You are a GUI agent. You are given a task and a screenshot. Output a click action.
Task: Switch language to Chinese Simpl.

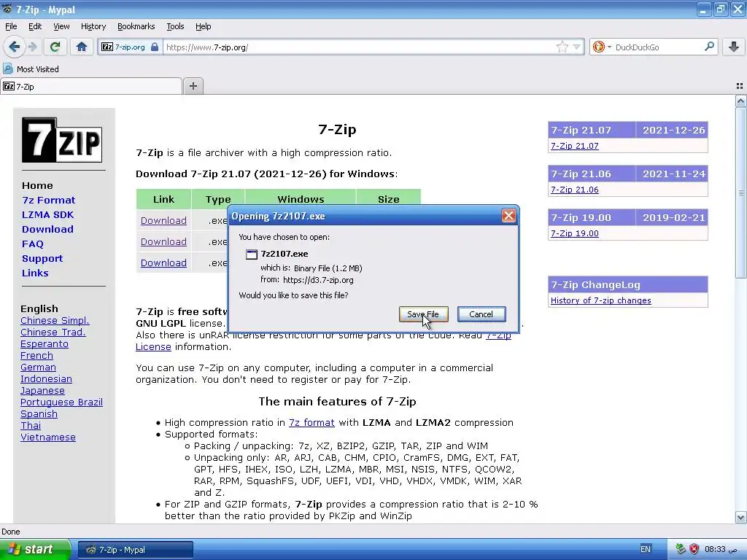tap(55, 321)
